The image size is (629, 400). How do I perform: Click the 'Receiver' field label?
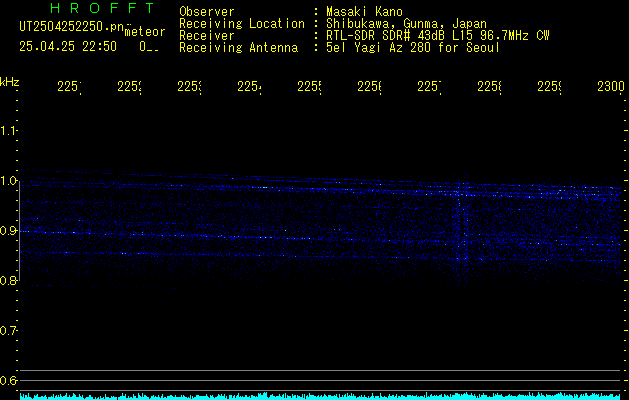207,36
